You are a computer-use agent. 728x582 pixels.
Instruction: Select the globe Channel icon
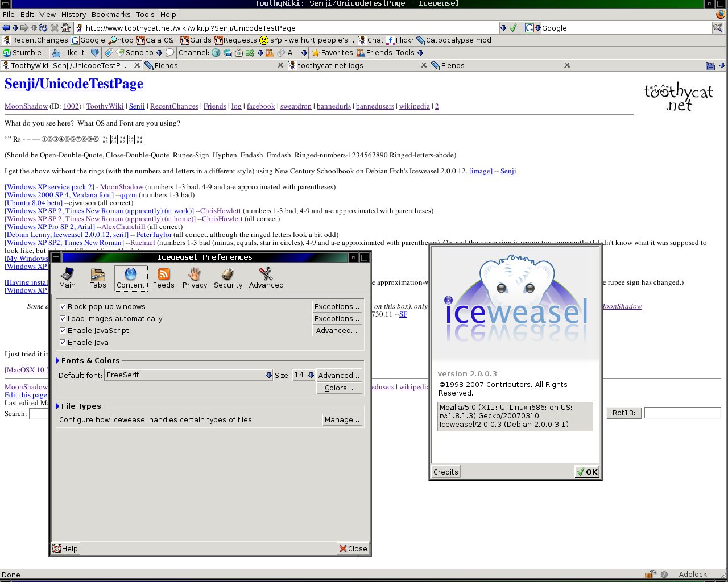click(216, 53)
